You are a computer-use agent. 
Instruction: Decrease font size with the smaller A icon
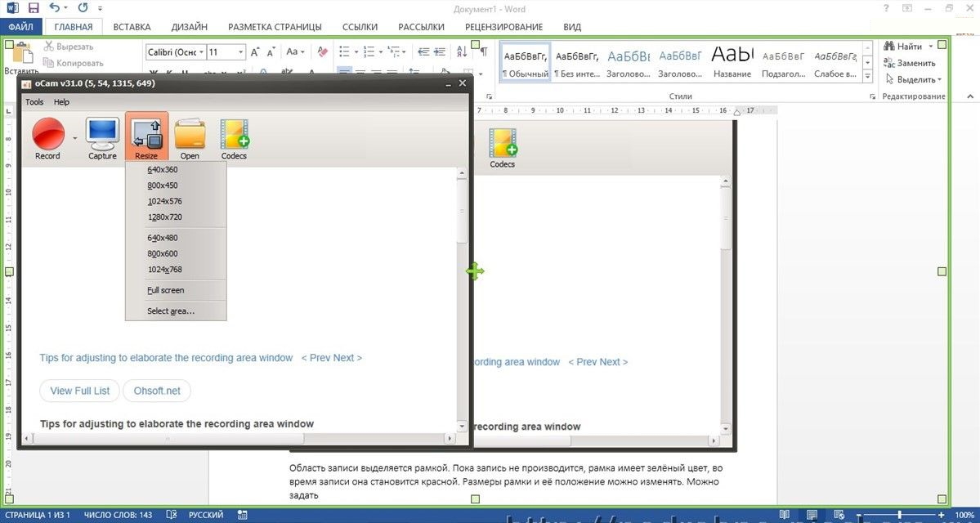coord(271,51)
